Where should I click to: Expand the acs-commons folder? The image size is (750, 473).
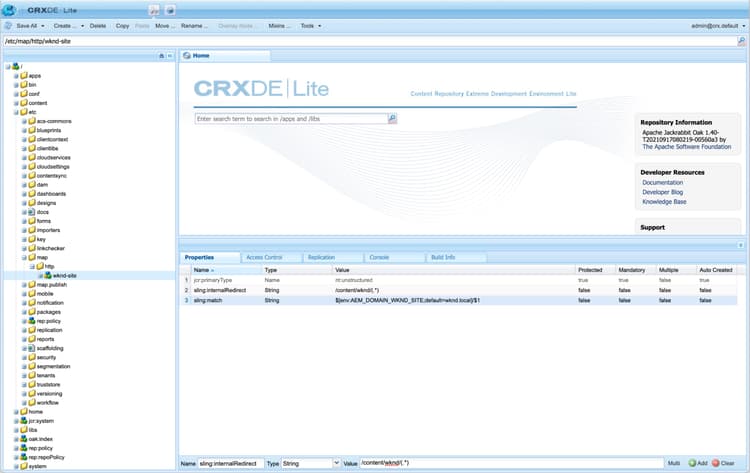click(24, 121)
